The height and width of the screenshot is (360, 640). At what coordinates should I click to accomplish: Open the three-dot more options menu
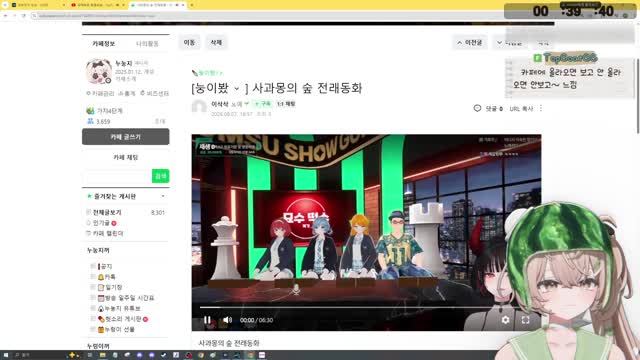(541, 108)
